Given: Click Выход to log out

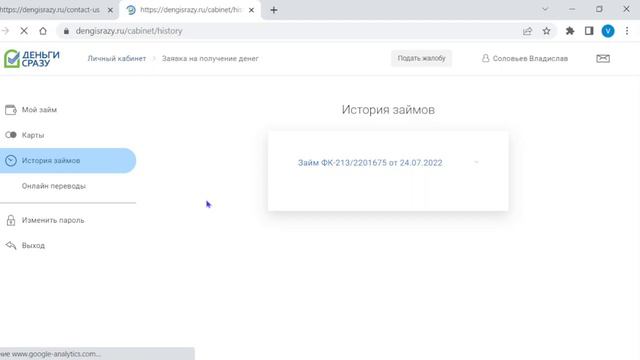Looking at the screenshot, I should (33, 245).
